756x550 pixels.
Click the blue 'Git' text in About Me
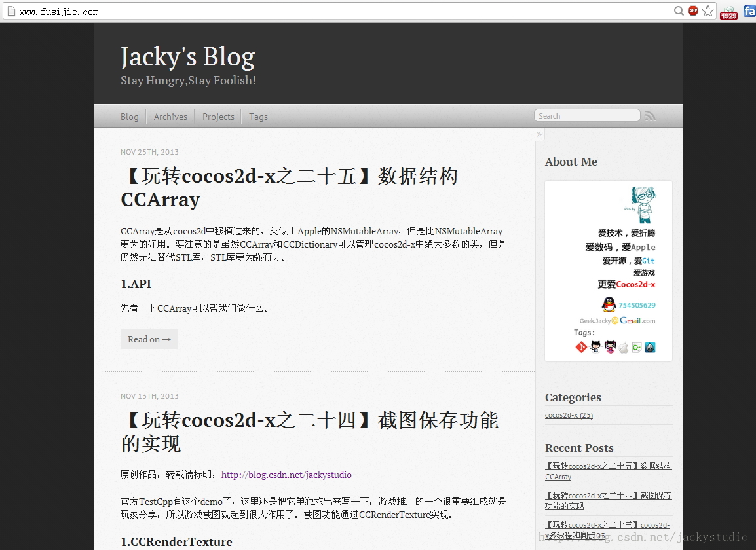(x=648, y=261)
